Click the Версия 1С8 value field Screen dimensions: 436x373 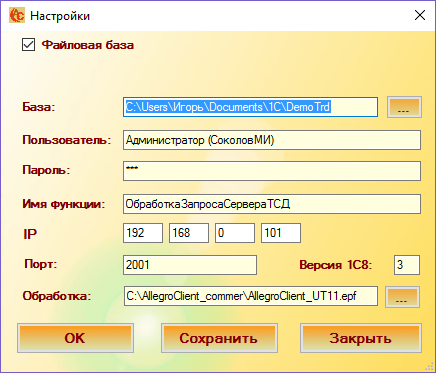pyautogui.click(x=407, y=265)
